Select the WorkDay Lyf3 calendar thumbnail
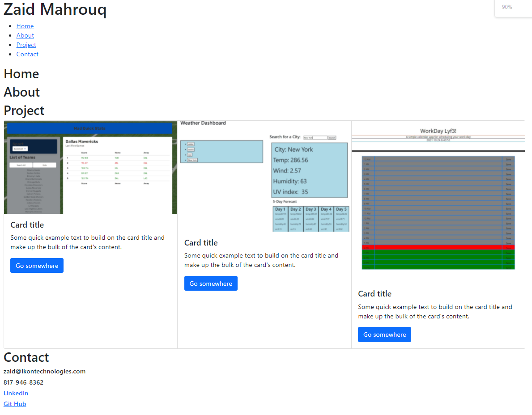Viewport: 532px width, 415px height. [x=438, y=202]
